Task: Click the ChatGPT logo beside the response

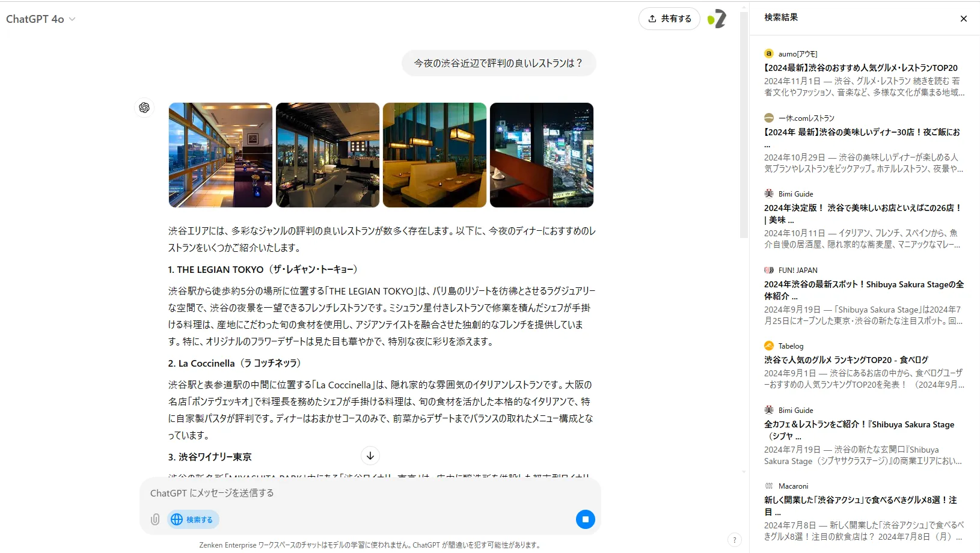Action: tap(144, 108)
